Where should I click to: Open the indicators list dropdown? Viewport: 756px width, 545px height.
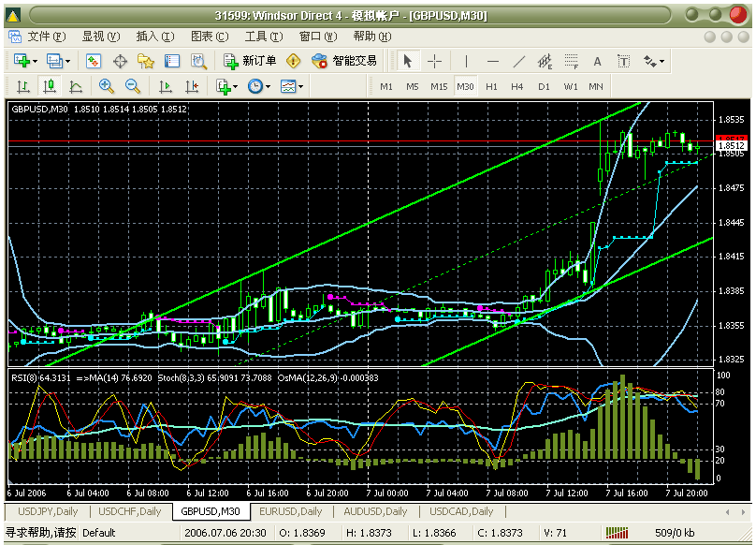coord(234,86)
